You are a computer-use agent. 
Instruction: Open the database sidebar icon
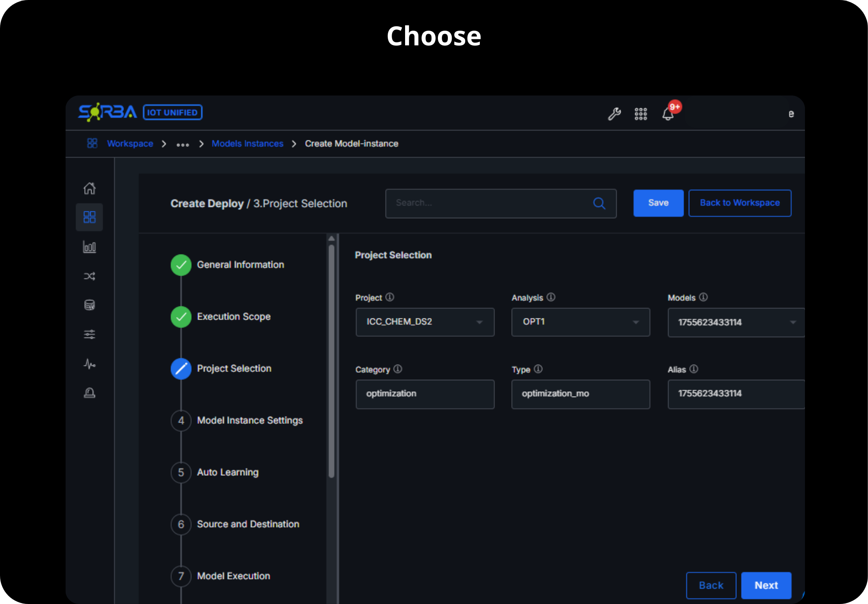pos(89,305)
